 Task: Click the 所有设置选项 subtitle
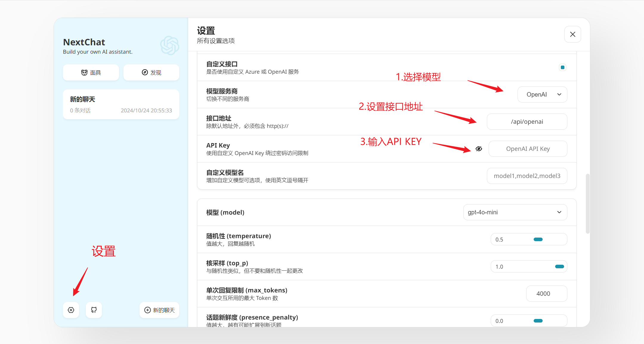(x=216, y=41)
